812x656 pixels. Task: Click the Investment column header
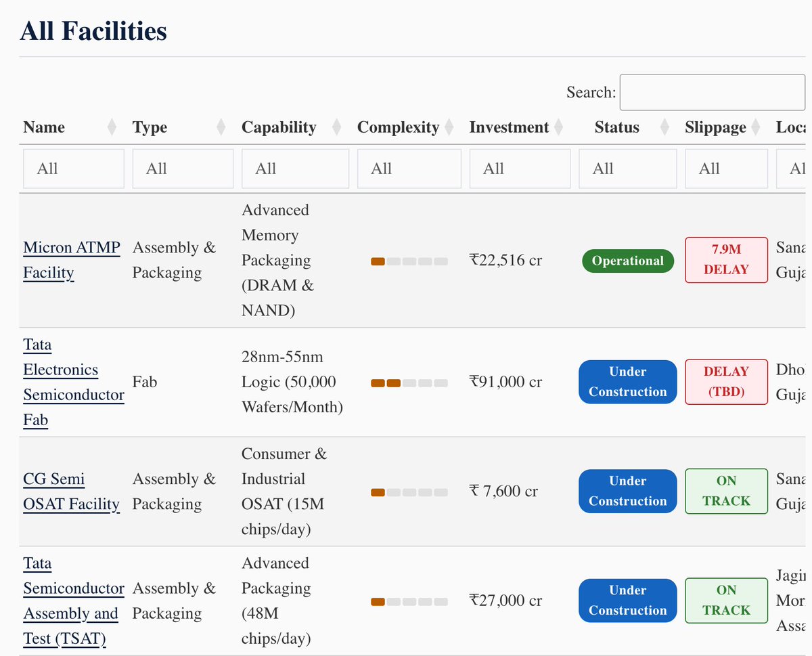pyautogui.click(x=509, y=127)
